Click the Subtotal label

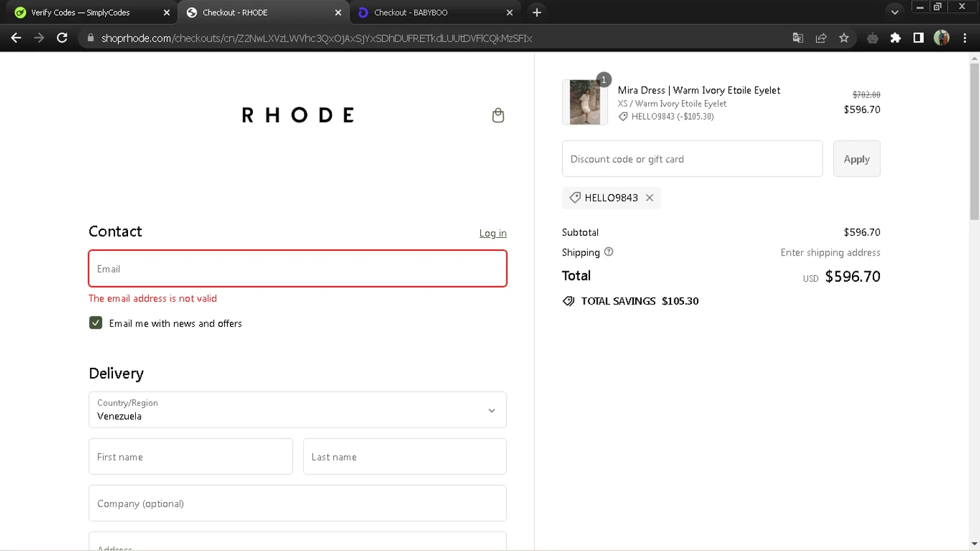click(580, 232)
